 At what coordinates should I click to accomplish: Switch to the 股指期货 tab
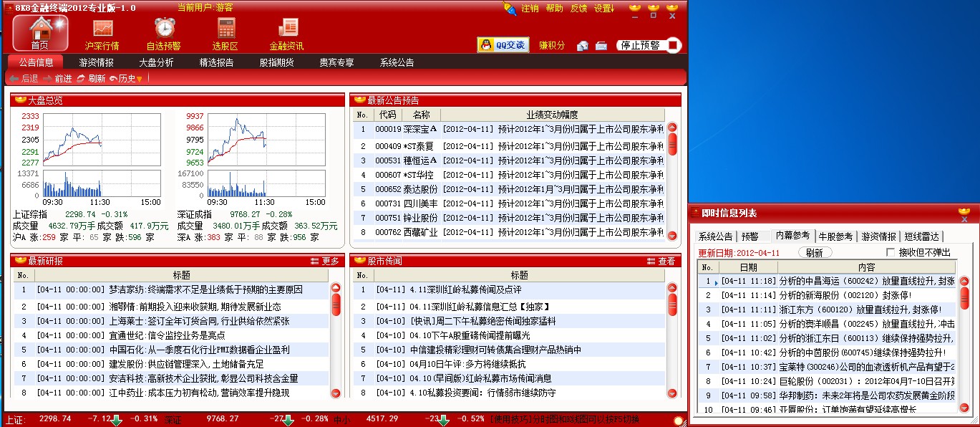(276, 62)
